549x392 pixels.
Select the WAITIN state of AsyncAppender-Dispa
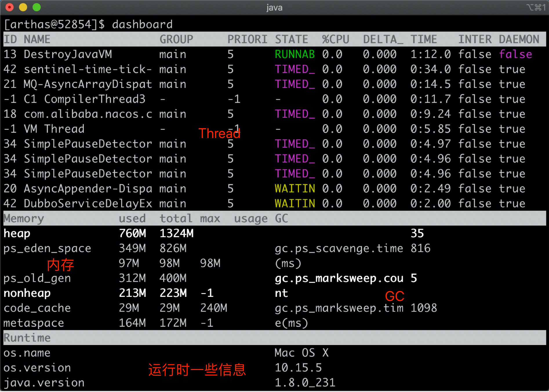(295, 188)
